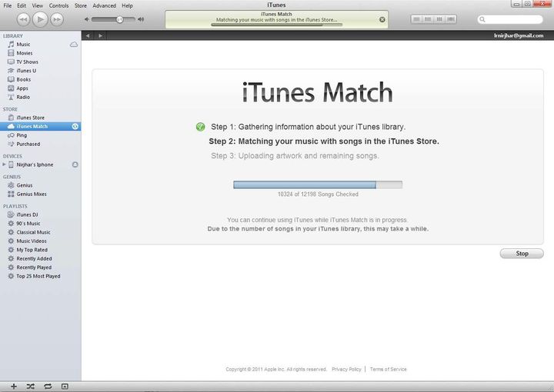Open Ping in the sidebar
The height and width of the screenshot is (392, 554).
coord(22,135)
